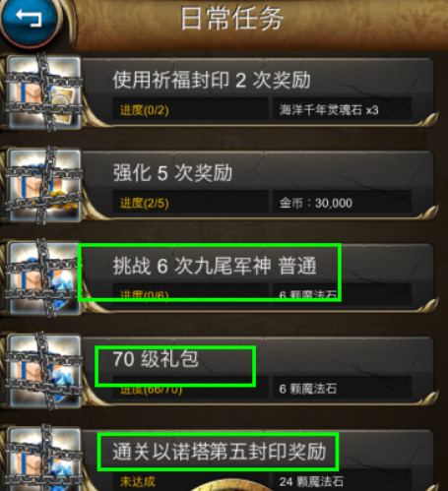Tap the 金币：30,000 reward label
The image size is (448, 491).
pos(316,203)
